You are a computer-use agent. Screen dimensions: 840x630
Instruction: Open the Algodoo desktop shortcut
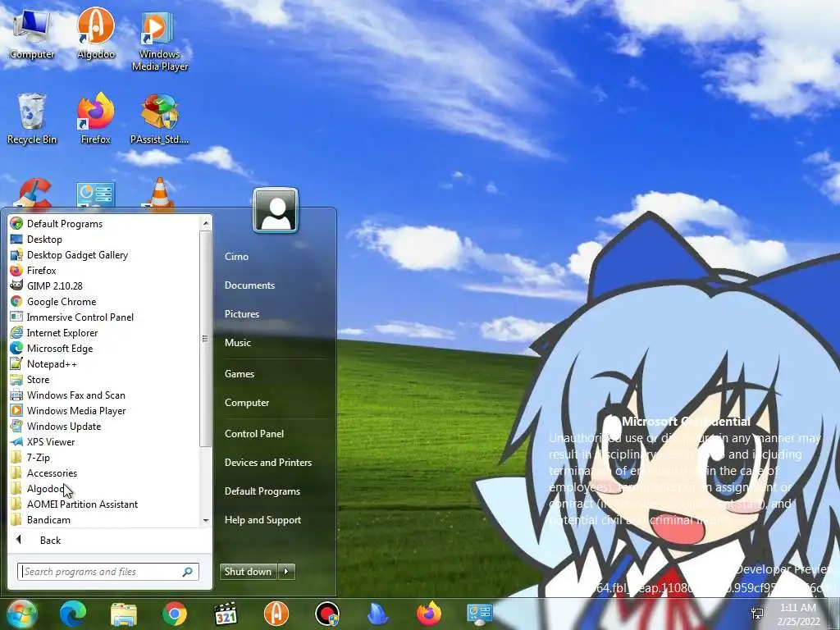pyautogui.click(x=96, y=34)
